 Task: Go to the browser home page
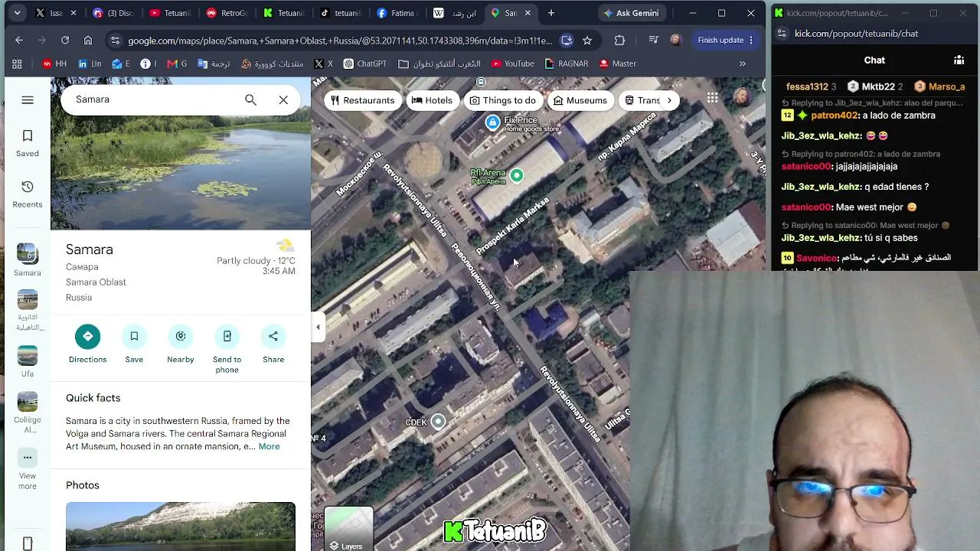point(88,40)
